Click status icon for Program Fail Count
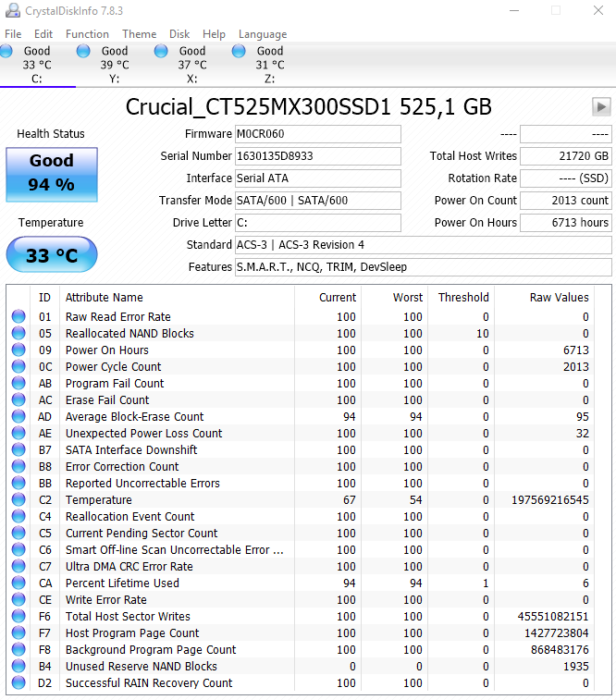The height and width of the screenshot is (700, 616). coord(18,383)
